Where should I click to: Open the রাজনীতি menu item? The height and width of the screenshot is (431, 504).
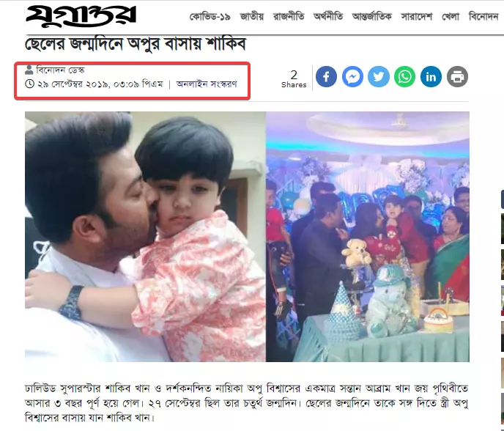(289, 16)
